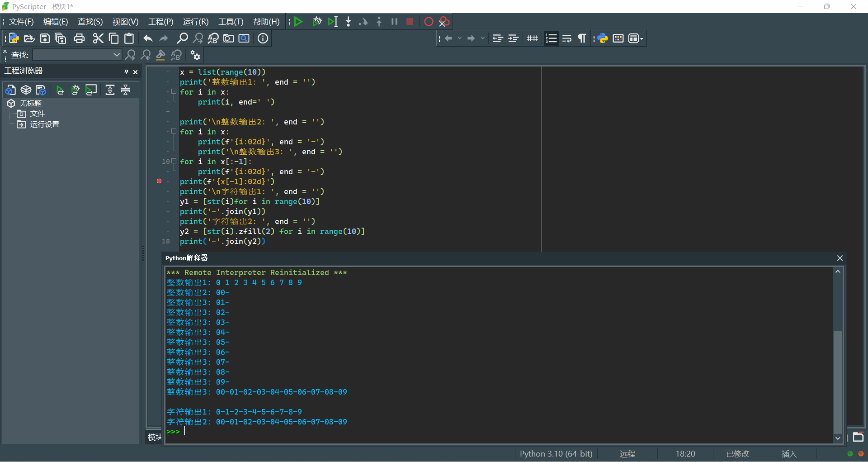Toggle the special characters pilcrow button
The image size is (868, 462).
[582, 38]
